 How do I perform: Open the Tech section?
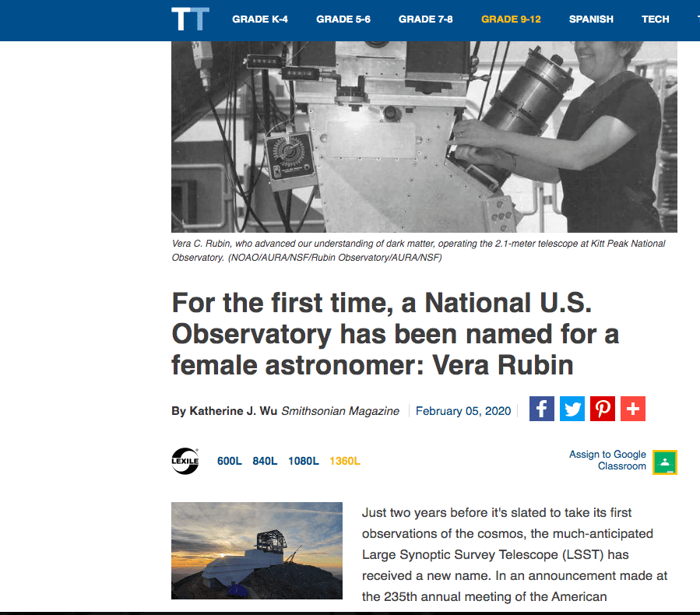[656, 19]
